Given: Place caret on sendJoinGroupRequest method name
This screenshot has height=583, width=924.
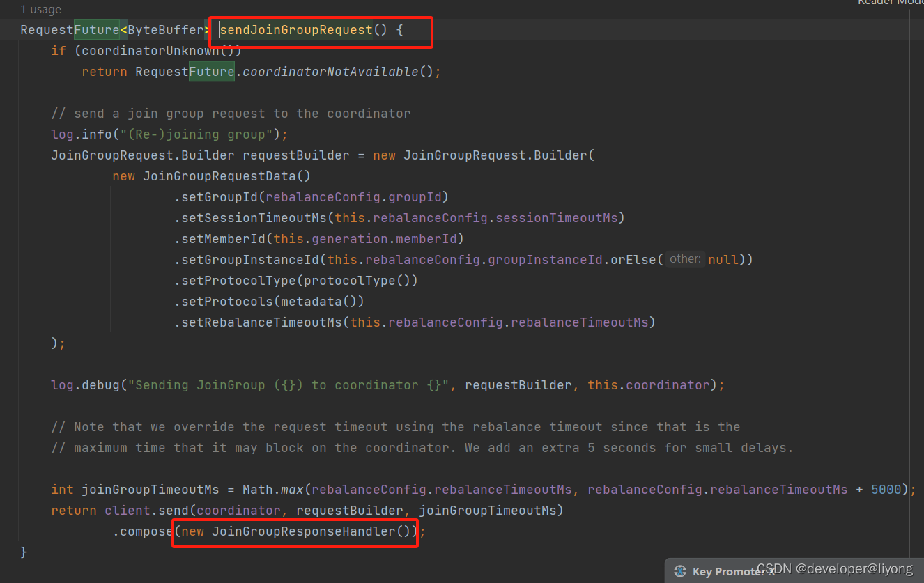Looking at the screenshot, I should click(x=296, y=30).
